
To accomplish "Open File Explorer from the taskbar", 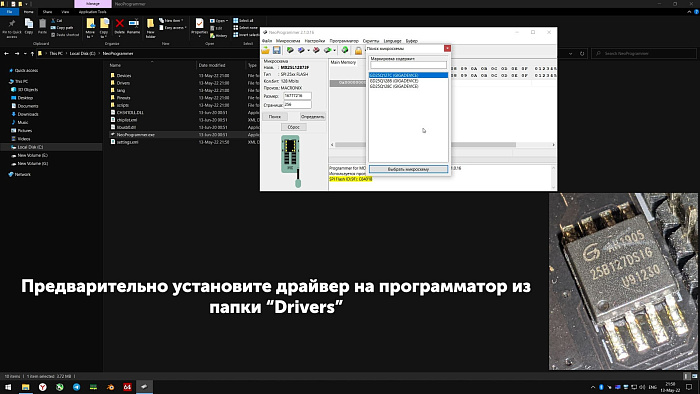I will 25,387.
